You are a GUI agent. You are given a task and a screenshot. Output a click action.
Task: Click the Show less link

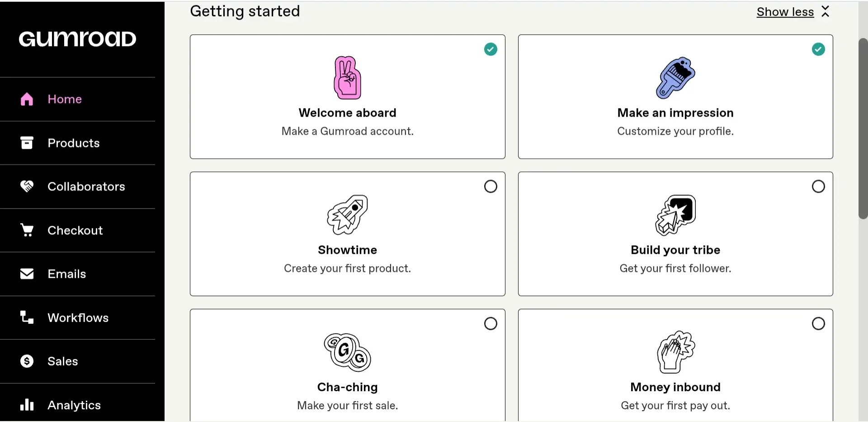point(785,12)
